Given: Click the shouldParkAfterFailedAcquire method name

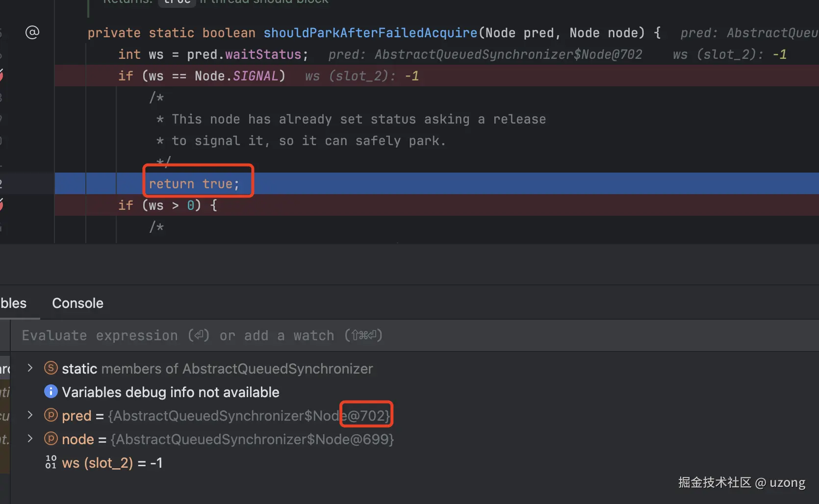Looking at the screenshot, I should point(370,33).
